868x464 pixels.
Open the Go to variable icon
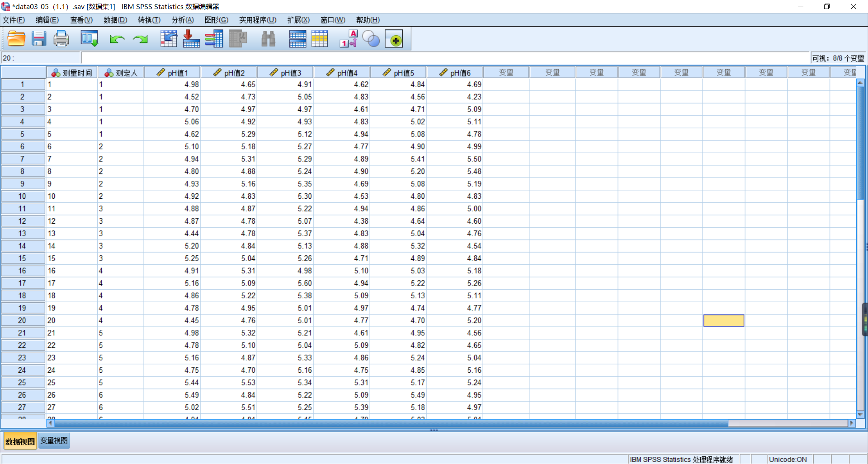point(191,39)
